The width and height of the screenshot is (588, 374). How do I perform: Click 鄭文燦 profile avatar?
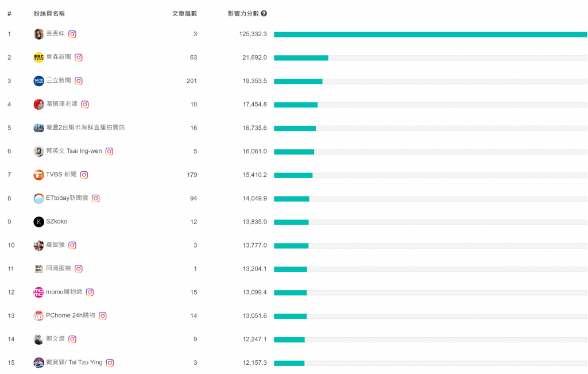pyautogui.click(x=38, y=340)
